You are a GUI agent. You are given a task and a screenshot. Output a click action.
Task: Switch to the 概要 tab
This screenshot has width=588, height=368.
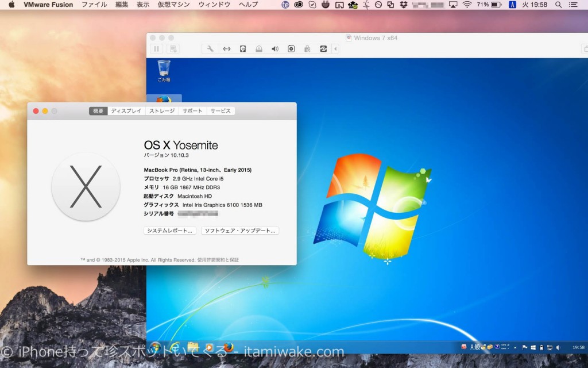click(x=98, y=111)
